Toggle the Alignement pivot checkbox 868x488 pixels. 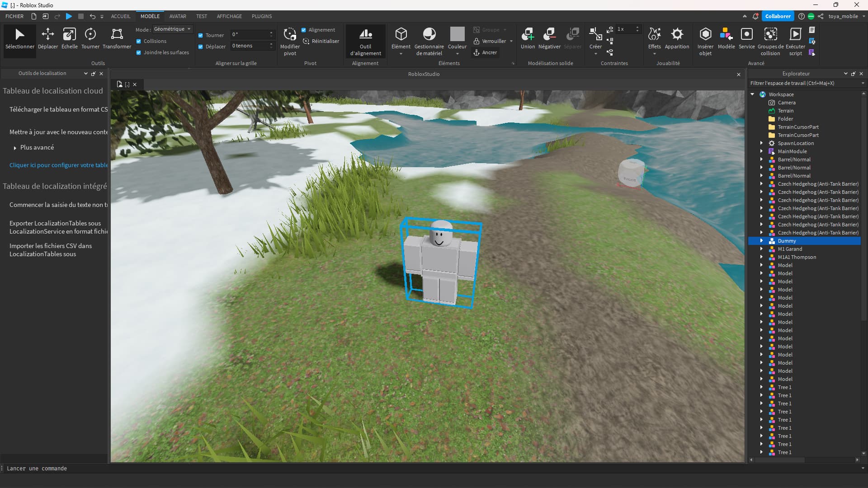click(x=304, y=30)
